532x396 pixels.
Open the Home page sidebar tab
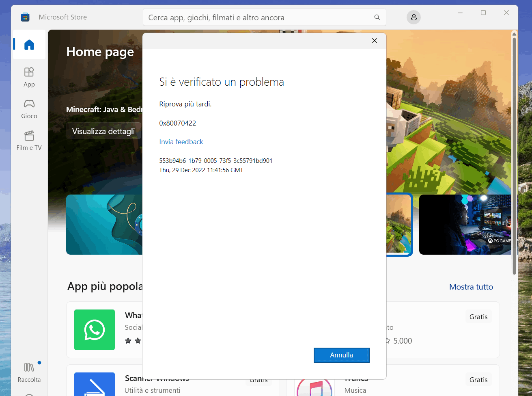(29, 45)
